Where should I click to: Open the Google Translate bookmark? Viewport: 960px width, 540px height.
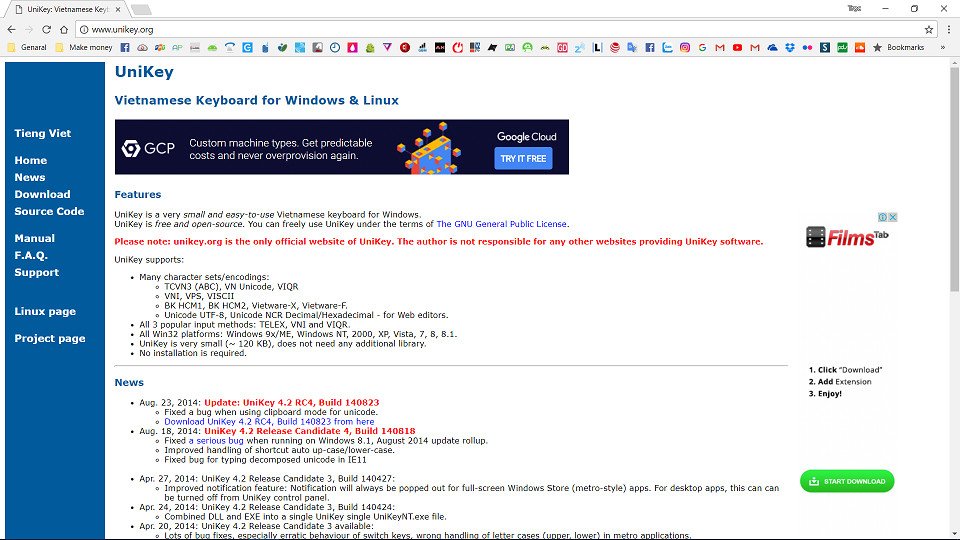coord(632,48)
